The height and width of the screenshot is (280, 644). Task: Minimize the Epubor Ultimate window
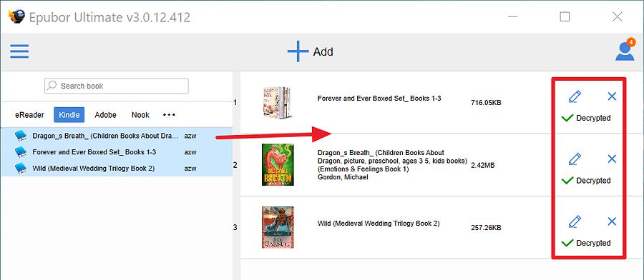pos(512,17)
